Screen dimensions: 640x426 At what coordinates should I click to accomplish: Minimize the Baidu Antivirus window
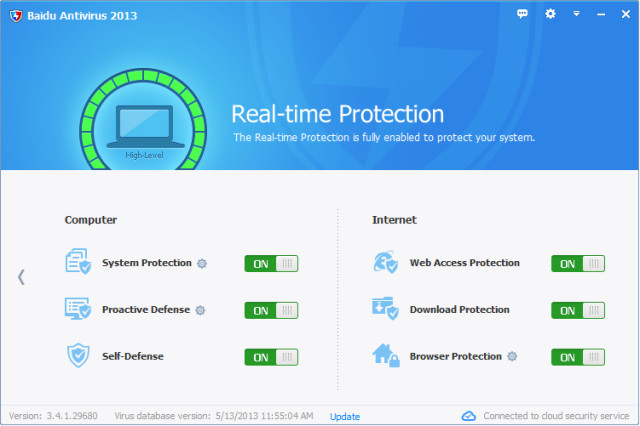coord(601,14)
